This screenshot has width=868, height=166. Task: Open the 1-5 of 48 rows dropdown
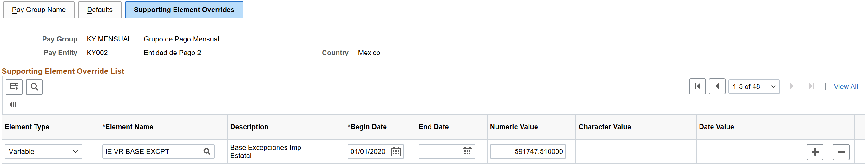click(754, 86)
